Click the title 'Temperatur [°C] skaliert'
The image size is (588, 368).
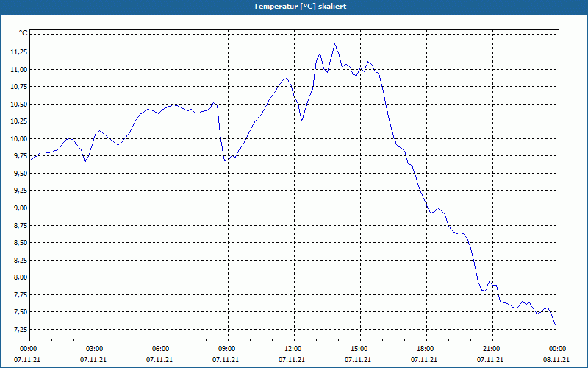(x=300, y=7)
